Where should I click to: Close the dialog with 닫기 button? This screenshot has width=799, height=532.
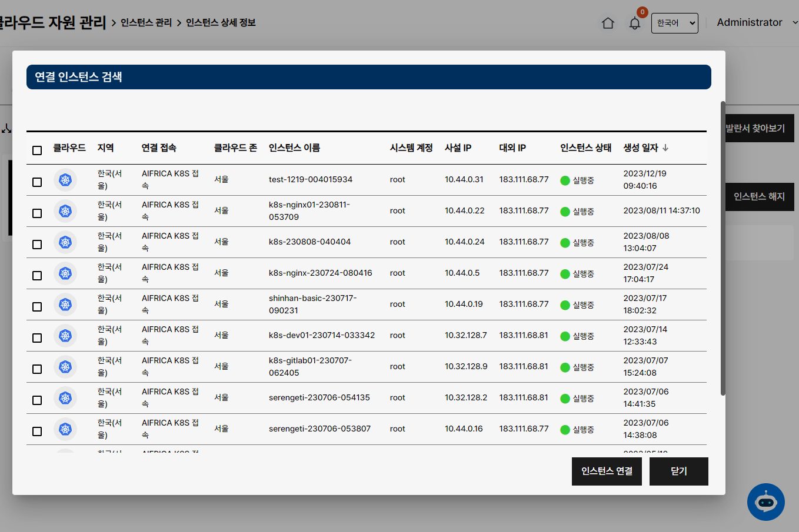click(678, 471)
